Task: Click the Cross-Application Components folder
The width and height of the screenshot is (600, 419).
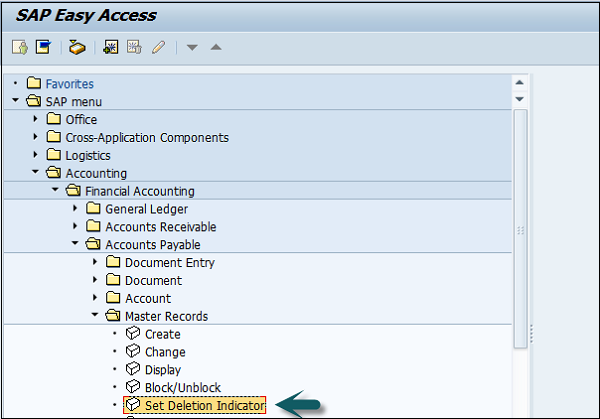Action: [x=146, y=137]
